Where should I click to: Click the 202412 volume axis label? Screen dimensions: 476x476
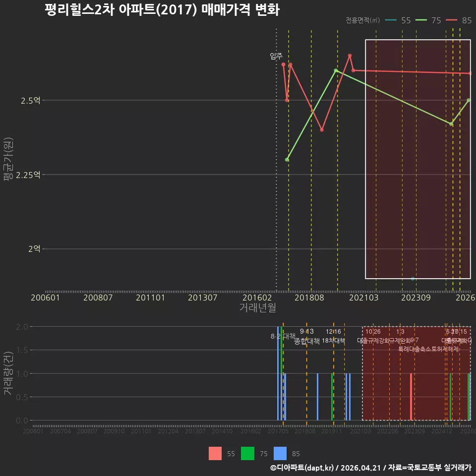click(x=442, y=431)
